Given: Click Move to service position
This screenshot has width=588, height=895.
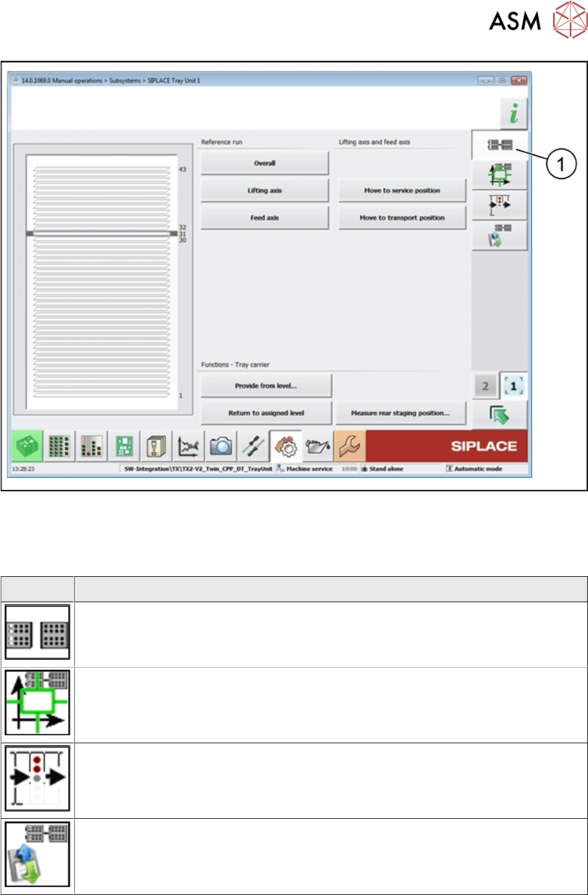Looking at the screenshot, I should click(402, 190).
